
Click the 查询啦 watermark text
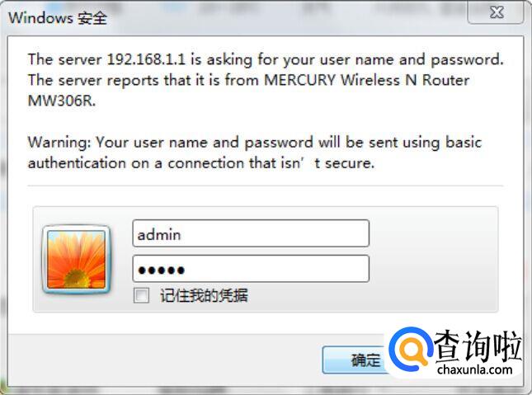[478, 346]
